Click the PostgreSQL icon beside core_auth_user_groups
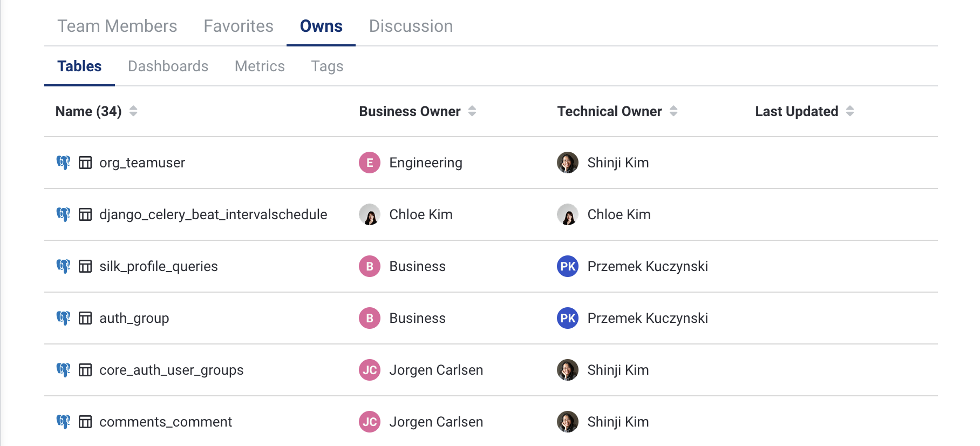Screen dimensions: 980x446 63,370
